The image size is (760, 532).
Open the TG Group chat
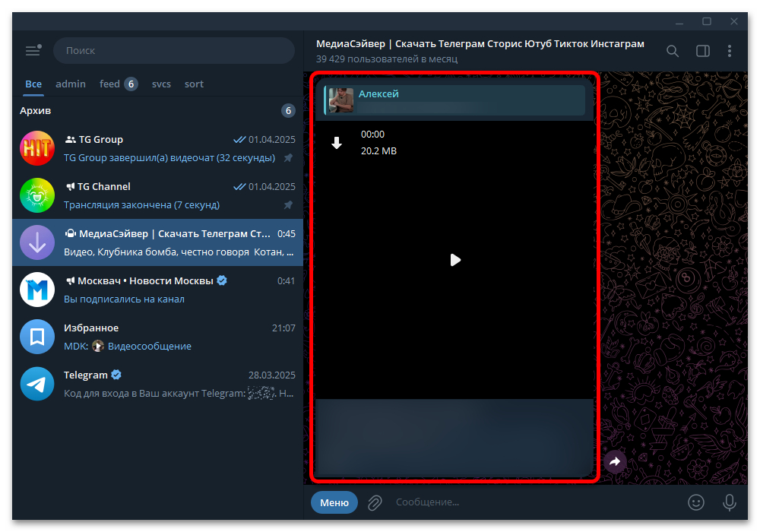(x=157, y=148)
